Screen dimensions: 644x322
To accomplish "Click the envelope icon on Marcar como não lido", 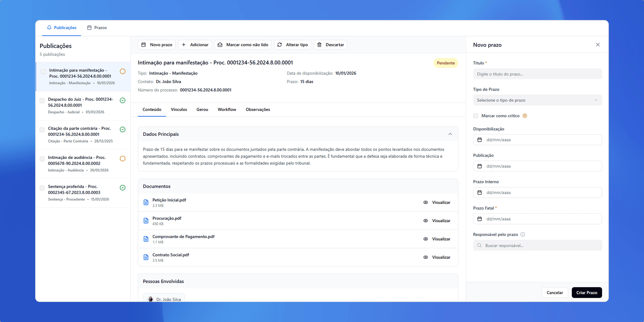I will point(220,45).
